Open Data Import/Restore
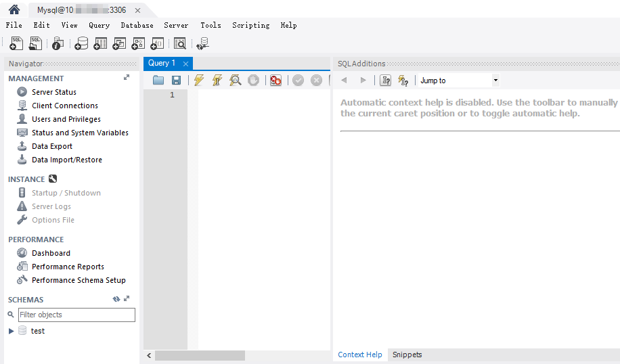The height and width of the screenshot is (364, 620). (67, 160)
